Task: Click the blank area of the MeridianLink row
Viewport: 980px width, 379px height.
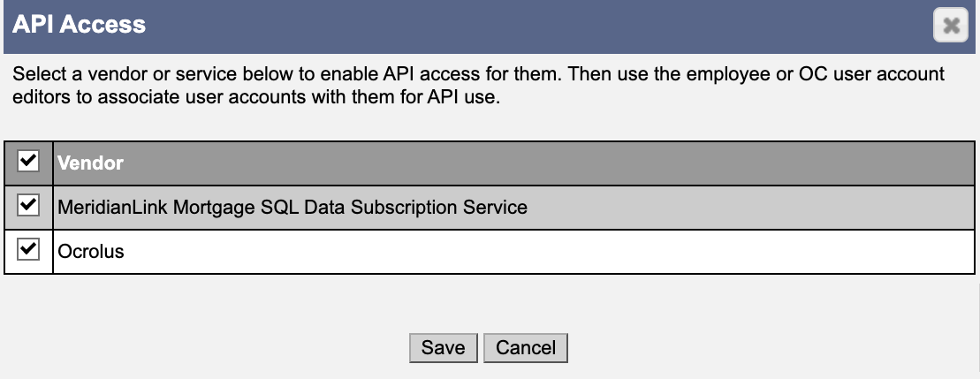Action: (750, 208)
